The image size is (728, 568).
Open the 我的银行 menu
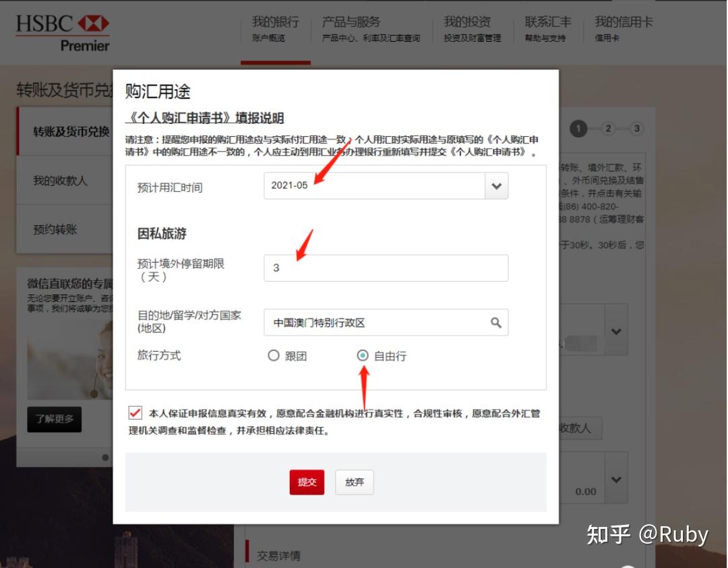point(275,22)
